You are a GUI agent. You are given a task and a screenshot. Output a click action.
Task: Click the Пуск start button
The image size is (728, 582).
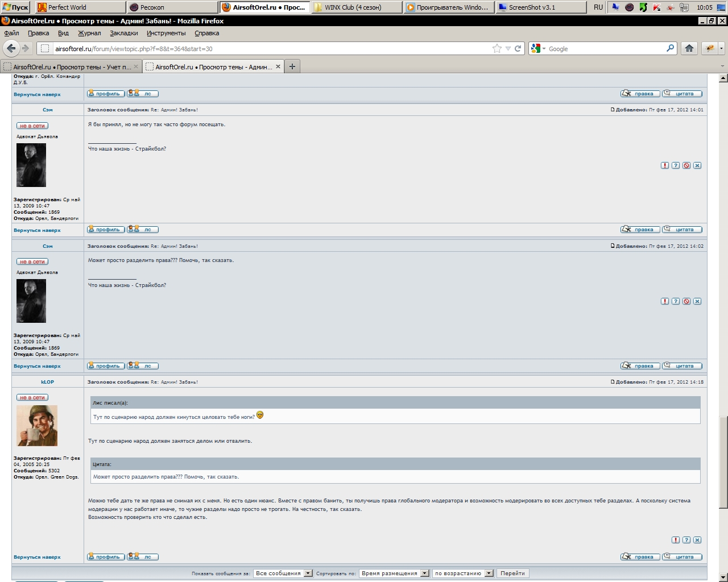click(16, 7)
